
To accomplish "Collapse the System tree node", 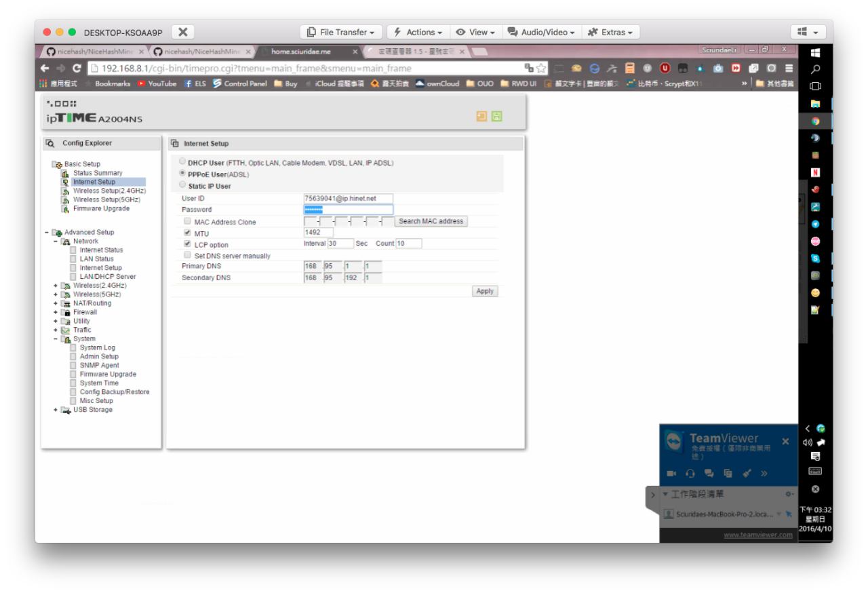I will point(56,339).
